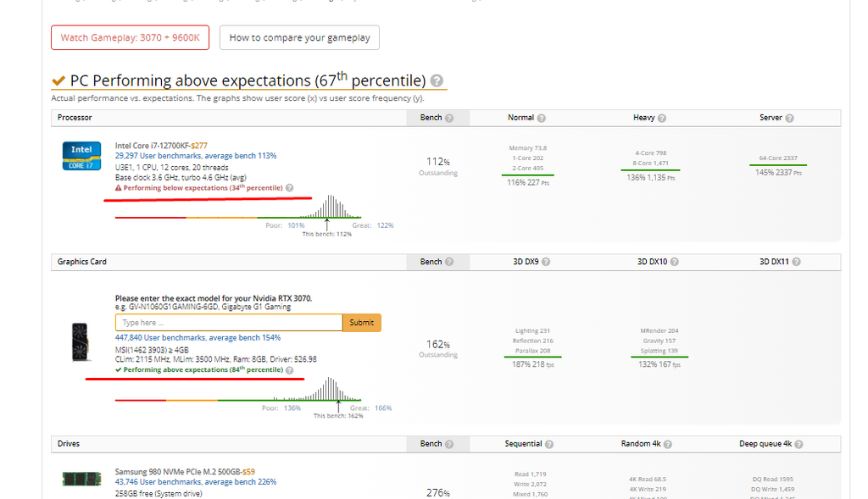Click help icon next to Heavy
The image size is (868, 499).
pyautogui.click(x=662, y=118)
